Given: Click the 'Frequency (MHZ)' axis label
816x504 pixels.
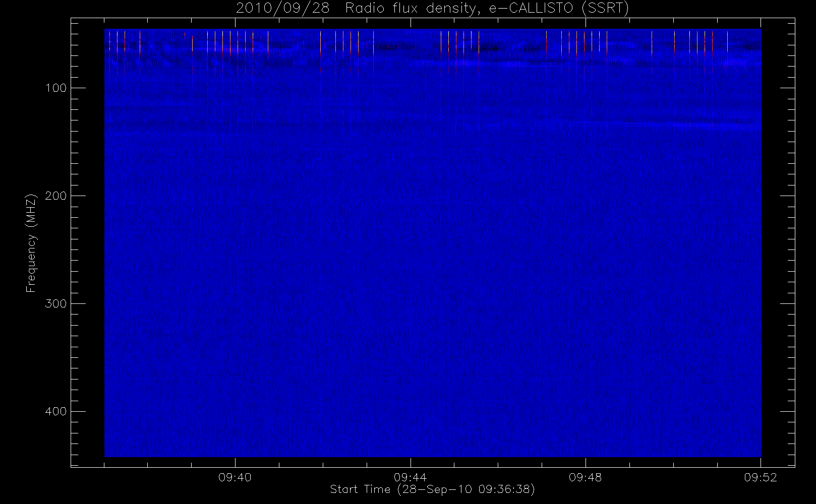Looking at the screenshot, I should point(31,243).
